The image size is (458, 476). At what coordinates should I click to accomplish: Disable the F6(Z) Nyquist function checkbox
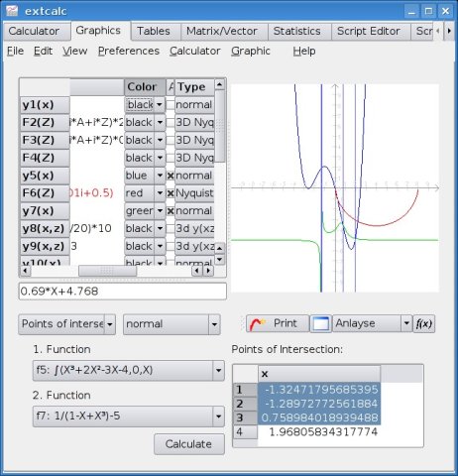(171, 193)
